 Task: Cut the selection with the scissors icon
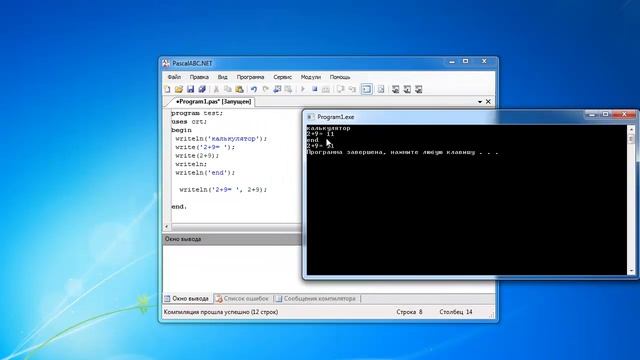tap(216, 89)
